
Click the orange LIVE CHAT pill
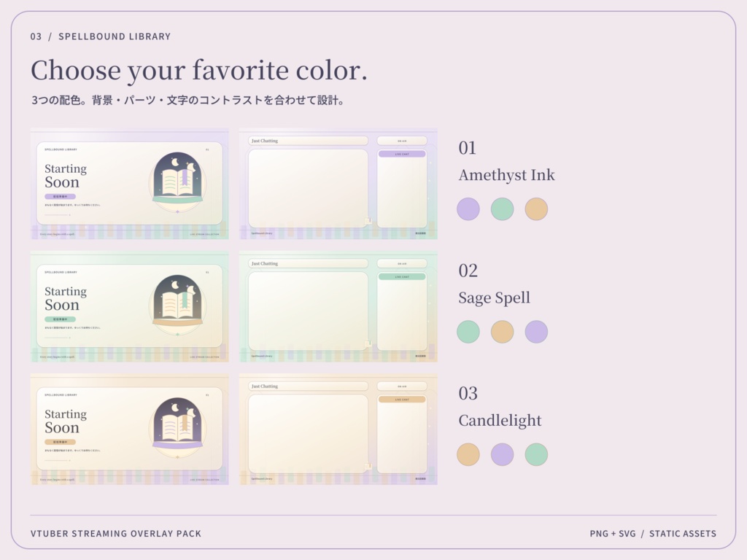402,400
